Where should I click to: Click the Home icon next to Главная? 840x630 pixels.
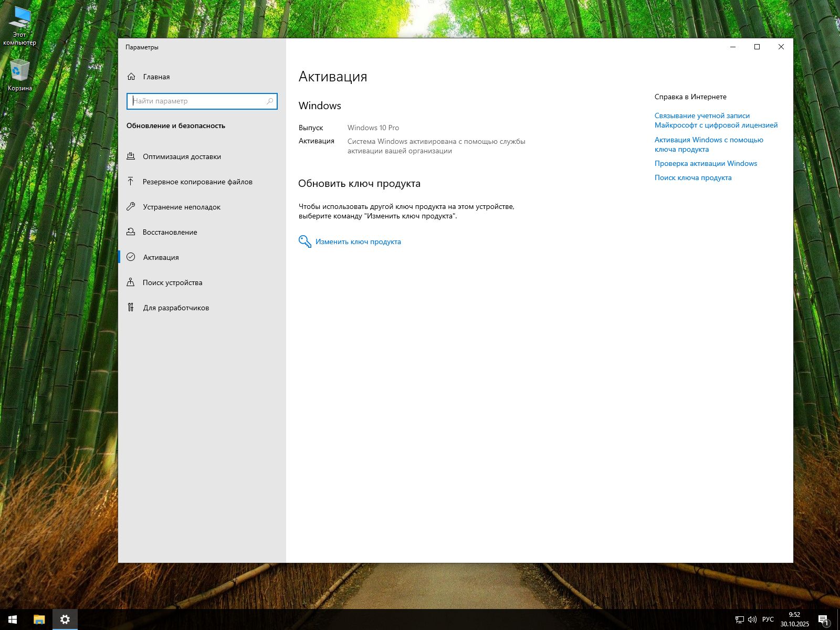point(131,77)
